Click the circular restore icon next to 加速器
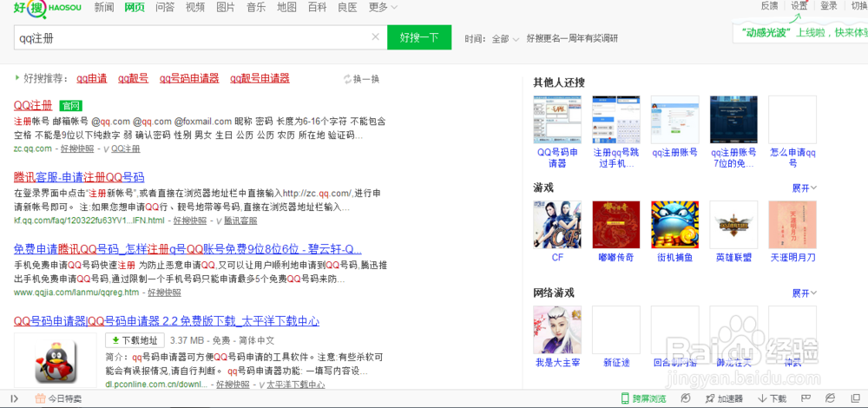The height and width of the screenshot is (408, 868). 686,398
